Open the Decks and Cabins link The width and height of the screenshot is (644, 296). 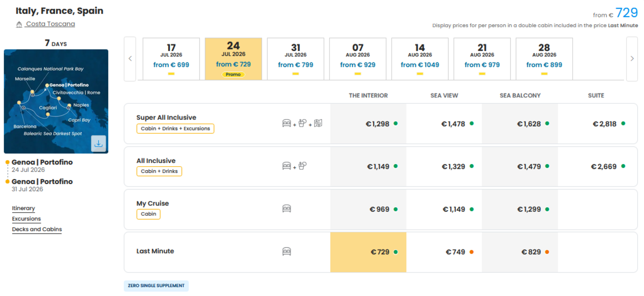pyautogui.click(x=37, y=229)
